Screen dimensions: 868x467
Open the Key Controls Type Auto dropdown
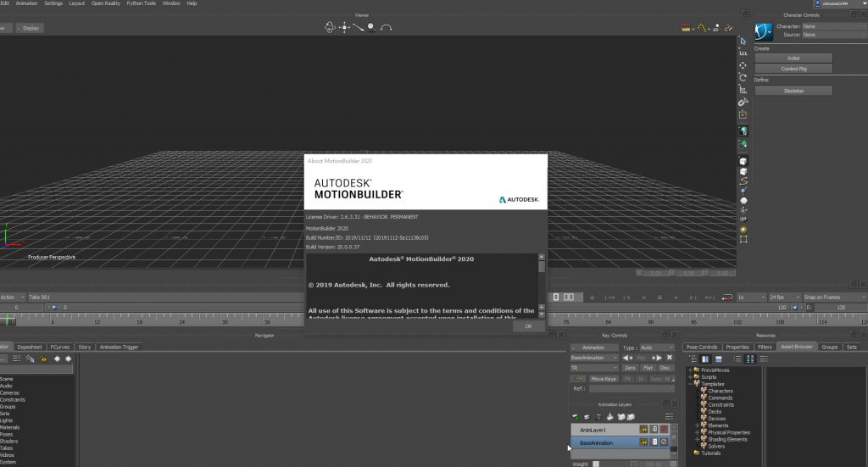point(657,347)
